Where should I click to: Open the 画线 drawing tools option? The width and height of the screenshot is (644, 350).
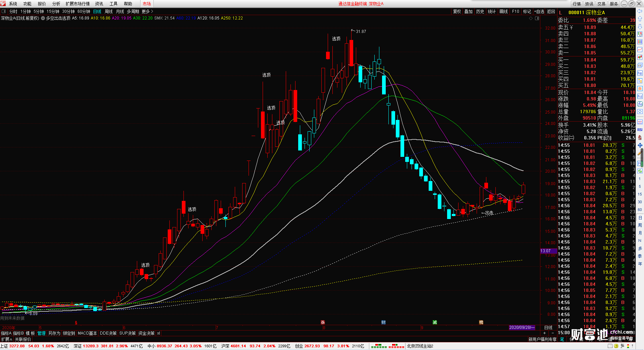pyautogui.click(x=503, y=11)
